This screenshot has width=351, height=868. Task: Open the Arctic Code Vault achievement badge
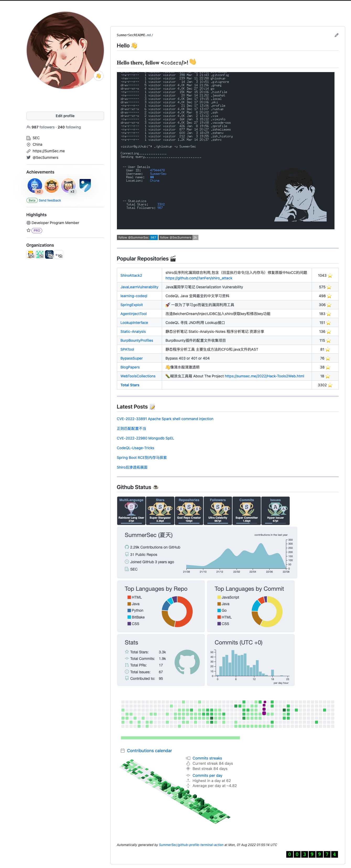click(85, 185)
